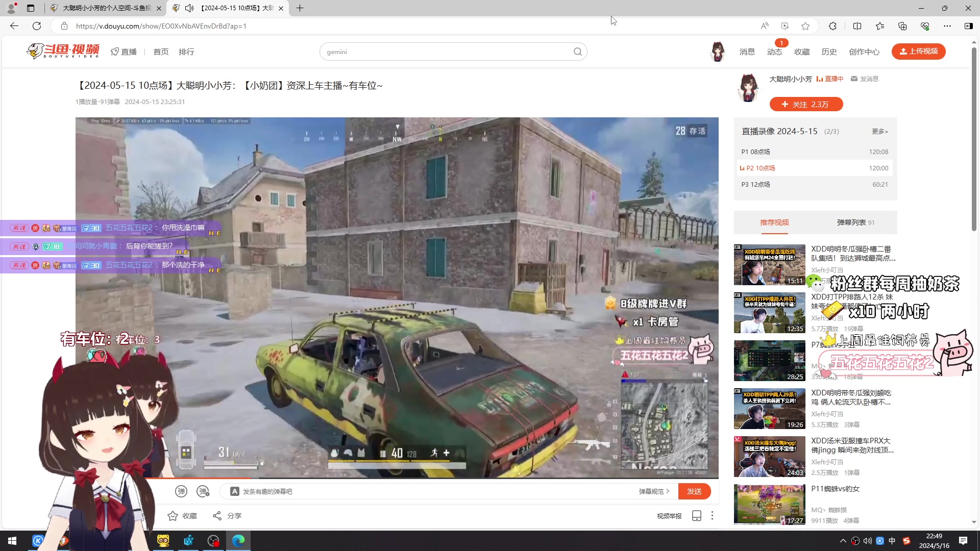The width and height of the screenshot is (980, 551).
Task: Open the user avatar in the header
Action: pyautogui.click(x=718, y=52)
